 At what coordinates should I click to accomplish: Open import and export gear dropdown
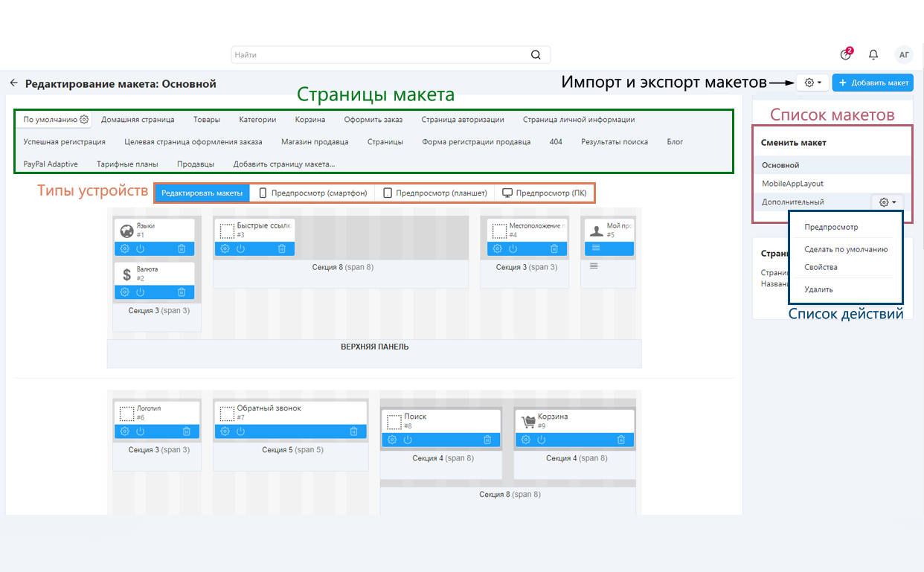coord(812,83)
